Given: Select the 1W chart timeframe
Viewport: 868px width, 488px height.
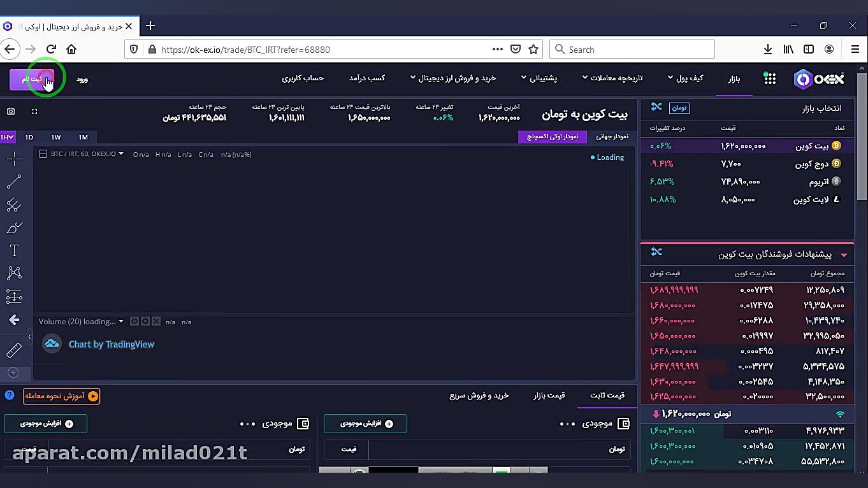Looking at the screenshot, I should [x=56, y=137].
